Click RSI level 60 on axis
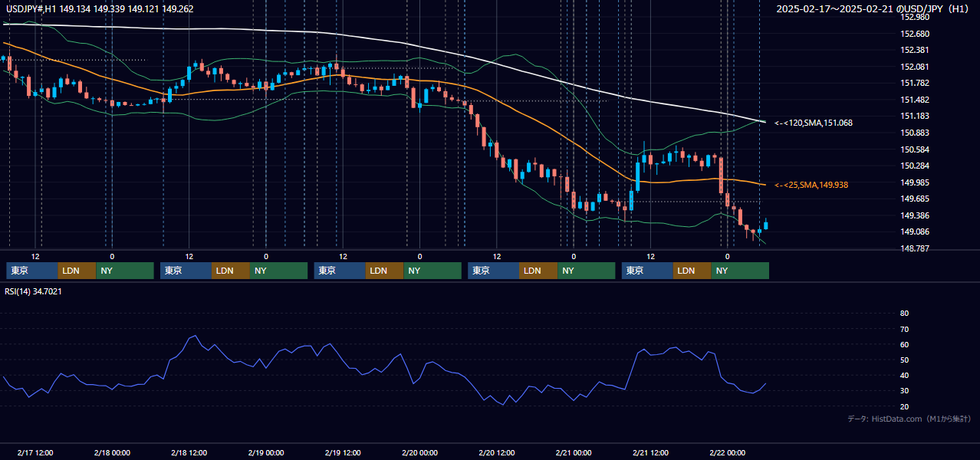This screenshot has height=460, width=980. coord(904,344)
